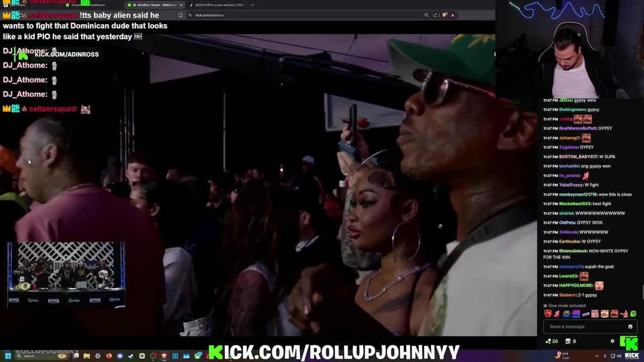Open kevhabibi's username in chat

click(569, 166)
